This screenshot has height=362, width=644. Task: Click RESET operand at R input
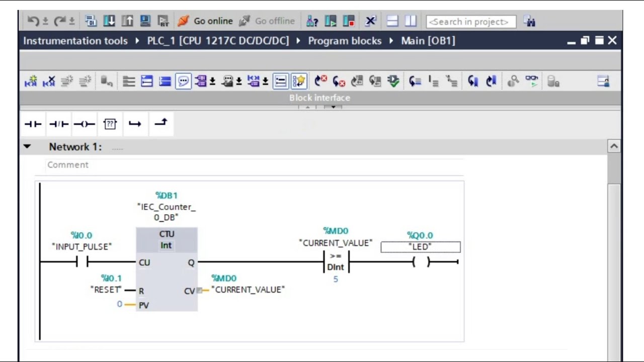point(106,290)
